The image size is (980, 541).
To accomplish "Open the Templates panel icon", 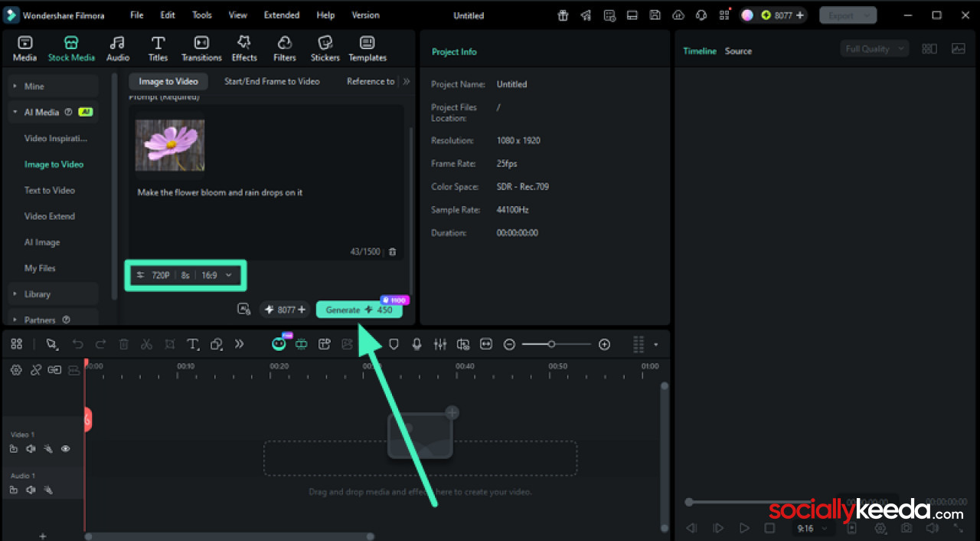I will pos(367,48).
